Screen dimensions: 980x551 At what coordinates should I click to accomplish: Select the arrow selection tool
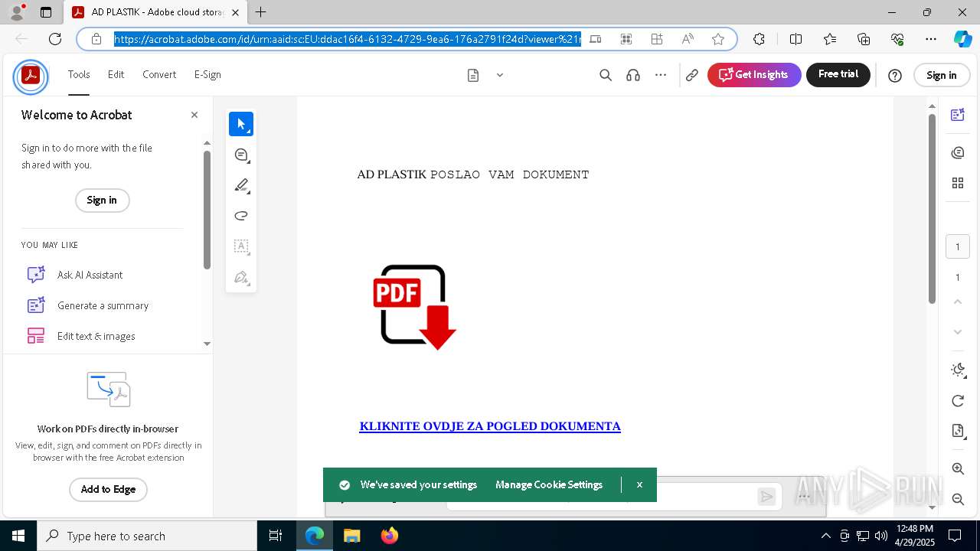tap(241, 124)
